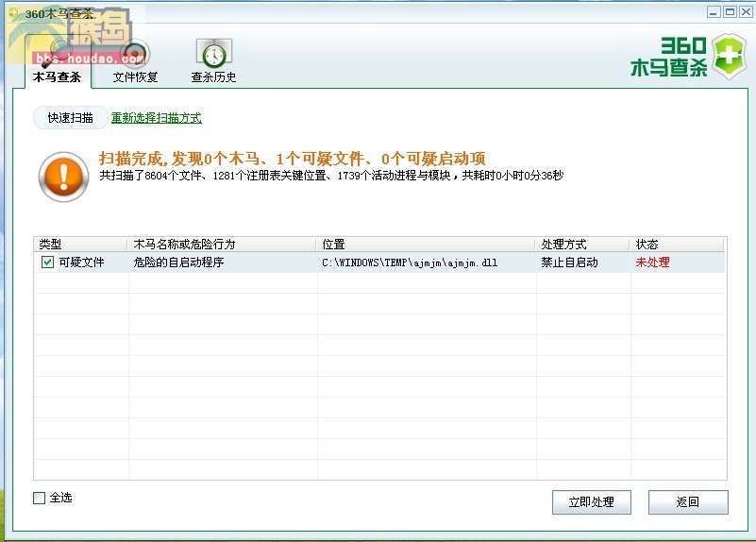Click the 处理方式 column header

tap(582, 244)
